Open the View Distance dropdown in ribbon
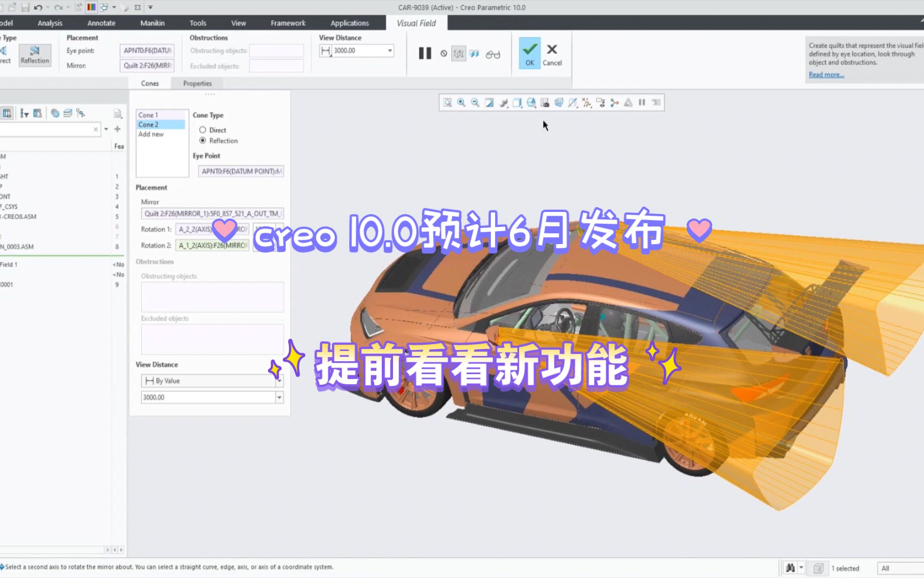 pyautogui.click(x=389, y=50)
